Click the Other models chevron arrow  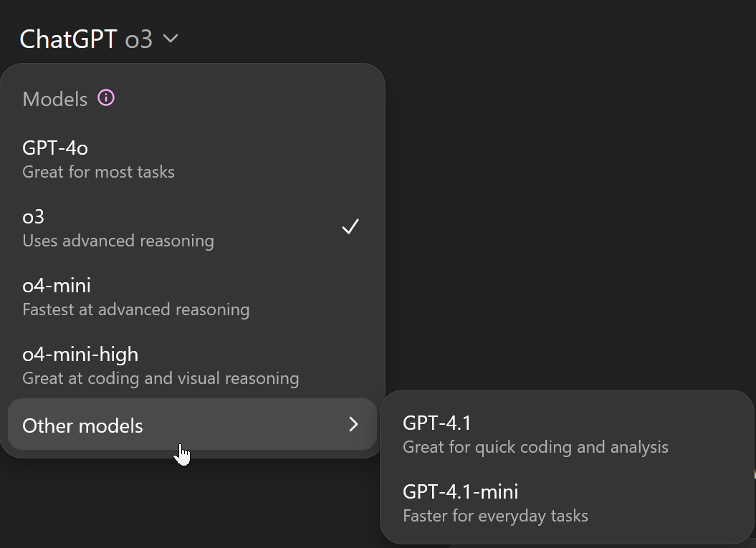[353, 424]
